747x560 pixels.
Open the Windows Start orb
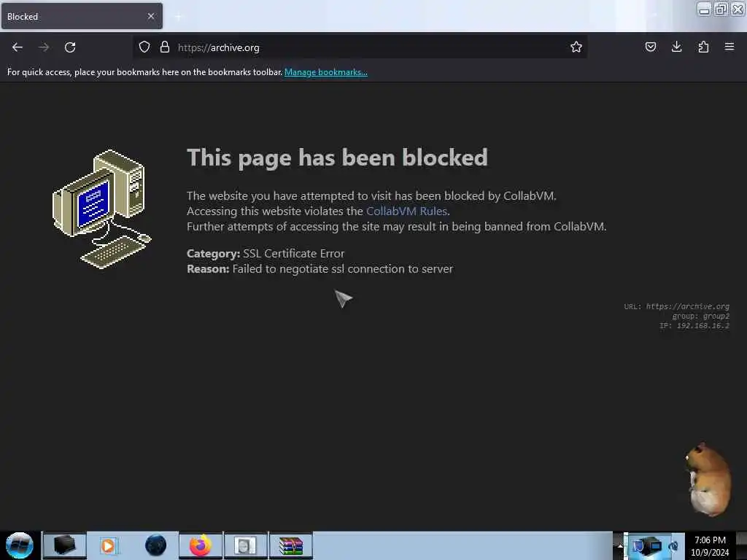coord(20,545)
